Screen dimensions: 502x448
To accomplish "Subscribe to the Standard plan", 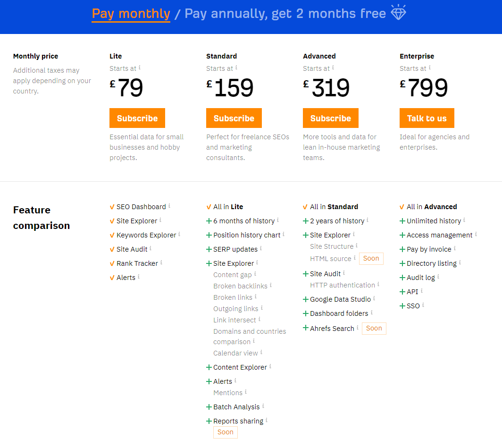I will [x=234, y=118].
